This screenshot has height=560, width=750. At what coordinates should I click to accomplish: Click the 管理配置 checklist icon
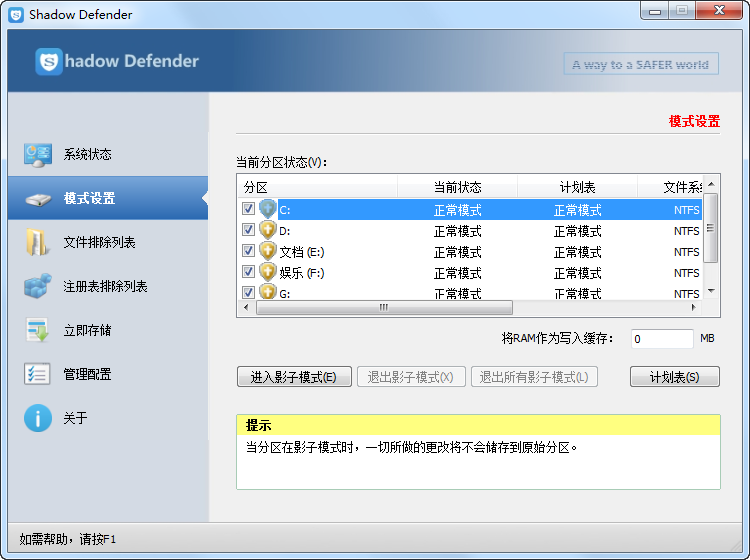[37, 374]
